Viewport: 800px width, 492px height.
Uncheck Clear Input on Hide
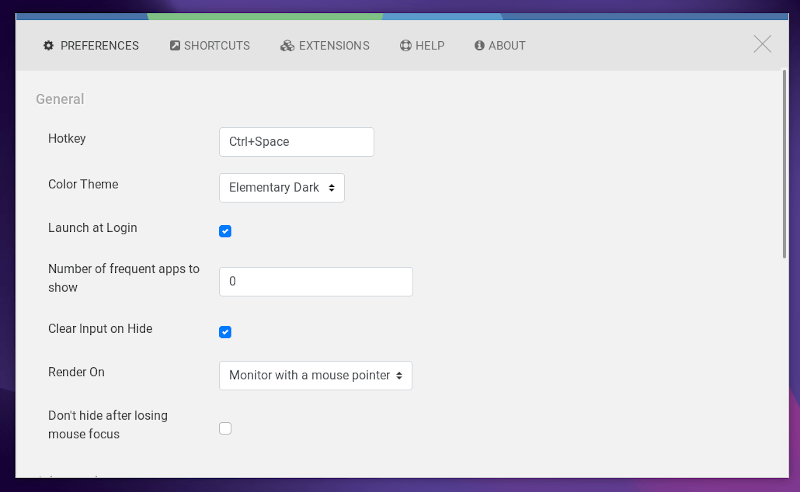(225, 332)
